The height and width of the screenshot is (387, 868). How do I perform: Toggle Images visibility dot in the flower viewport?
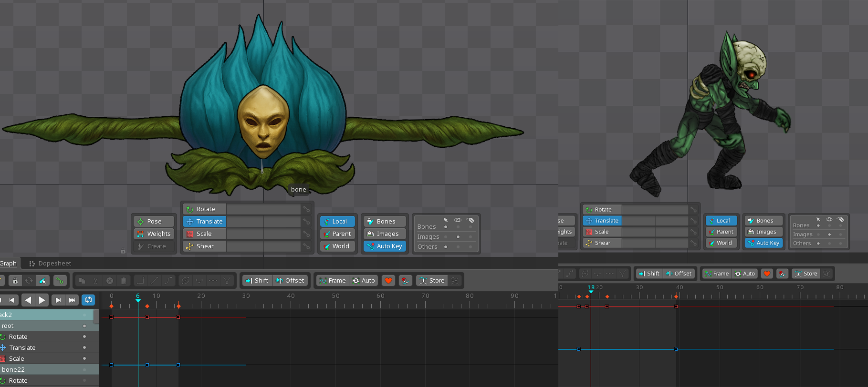coord(458,237)
